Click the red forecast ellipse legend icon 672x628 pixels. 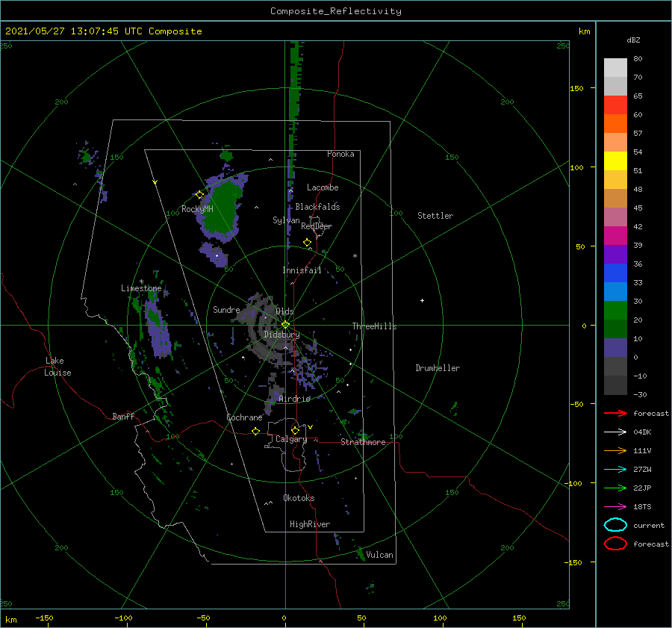(615, 544)
